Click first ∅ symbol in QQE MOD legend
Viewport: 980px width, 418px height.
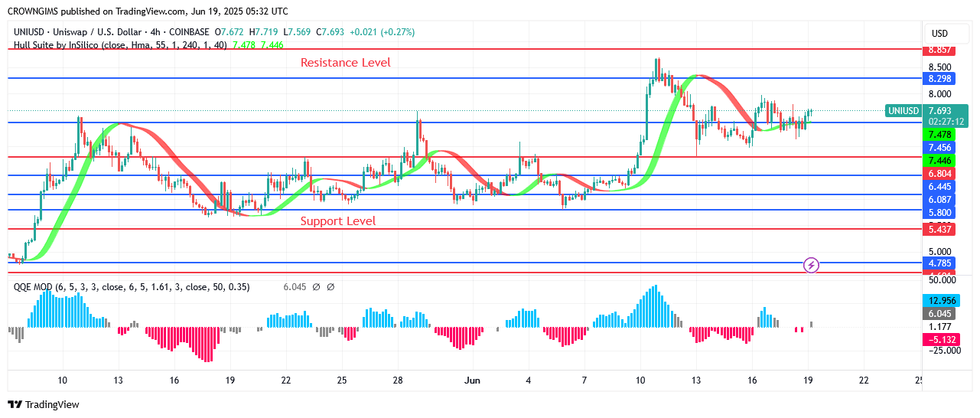[x=317, y=287]
